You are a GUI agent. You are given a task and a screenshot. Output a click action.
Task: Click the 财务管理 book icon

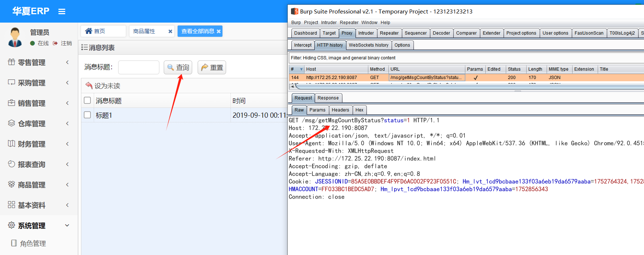[x=12, y=144]
